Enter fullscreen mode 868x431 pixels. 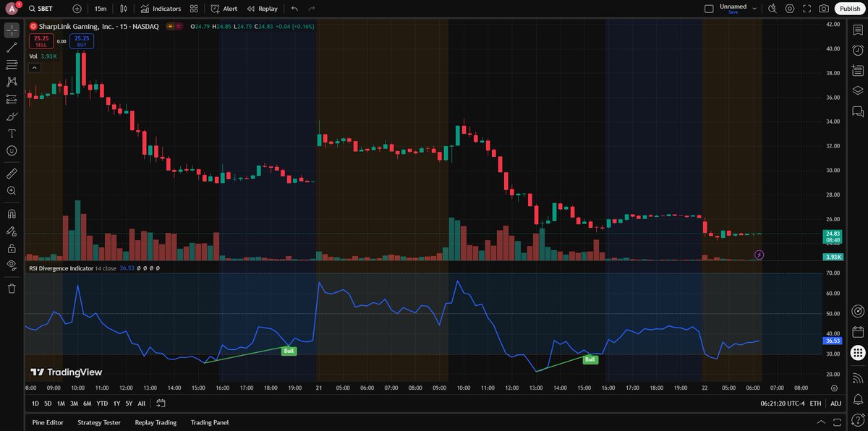(x=807, y=9)
